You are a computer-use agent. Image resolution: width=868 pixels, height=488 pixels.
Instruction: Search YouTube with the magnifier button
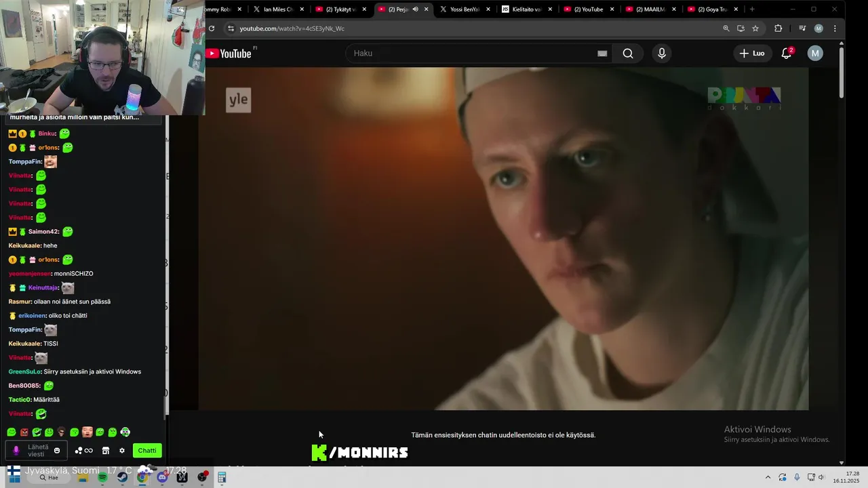pos(628,54)
